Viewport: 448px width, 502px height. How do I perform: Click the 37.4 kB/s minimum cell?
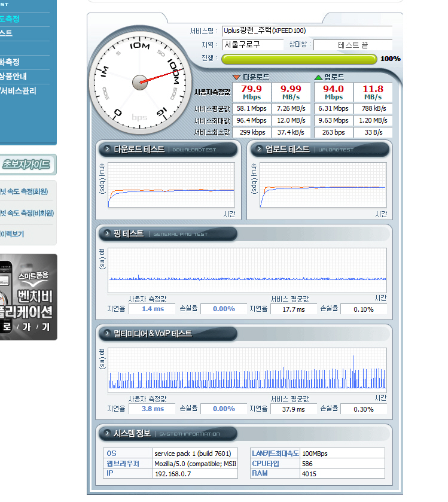pos(291,132)
